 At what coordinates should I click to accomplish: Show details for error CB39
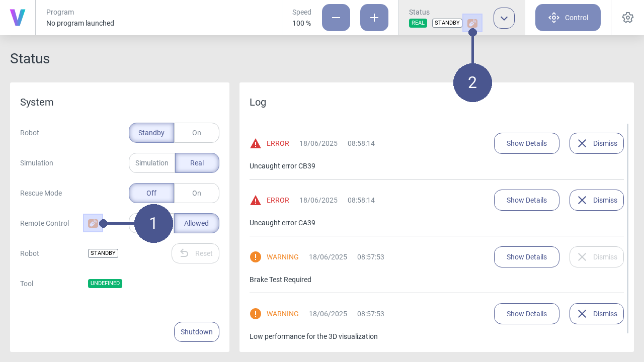pos(526,143)
